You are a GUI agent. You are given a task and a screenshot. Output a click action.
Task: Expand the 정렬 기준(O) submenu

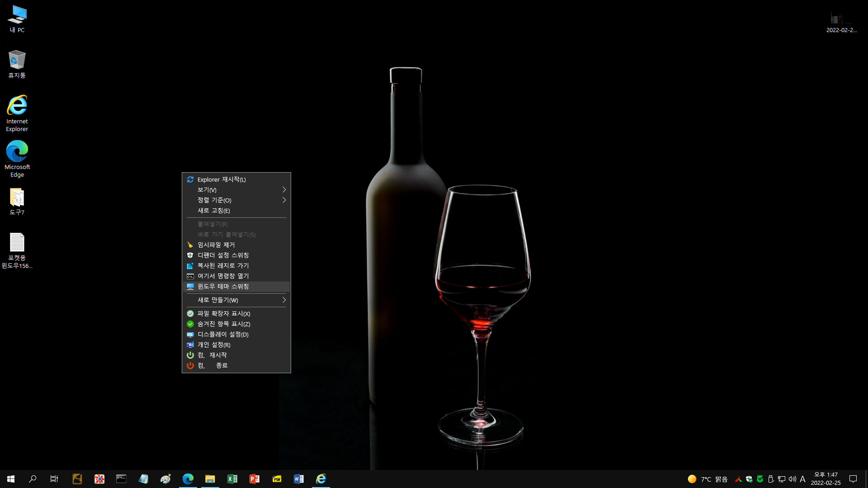point(236,200)
